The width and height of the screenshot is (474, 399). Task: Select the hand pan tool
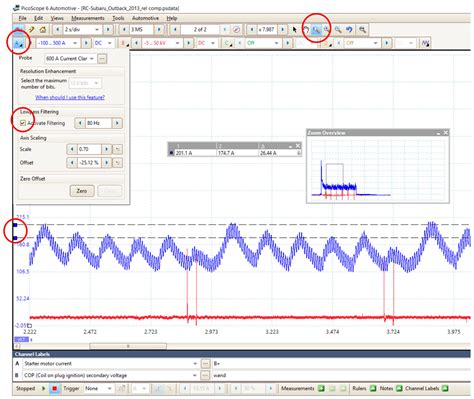[x=305, y=30]
